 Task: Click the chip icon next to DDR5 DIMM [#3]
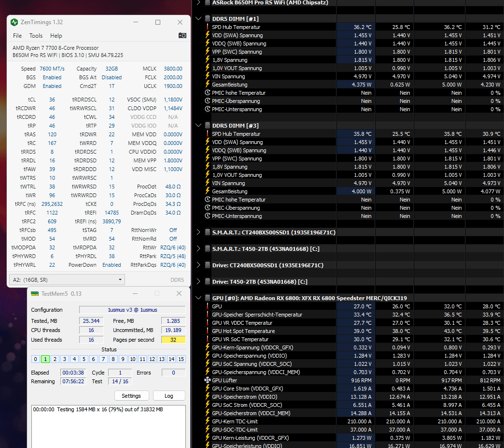[208, 126]
